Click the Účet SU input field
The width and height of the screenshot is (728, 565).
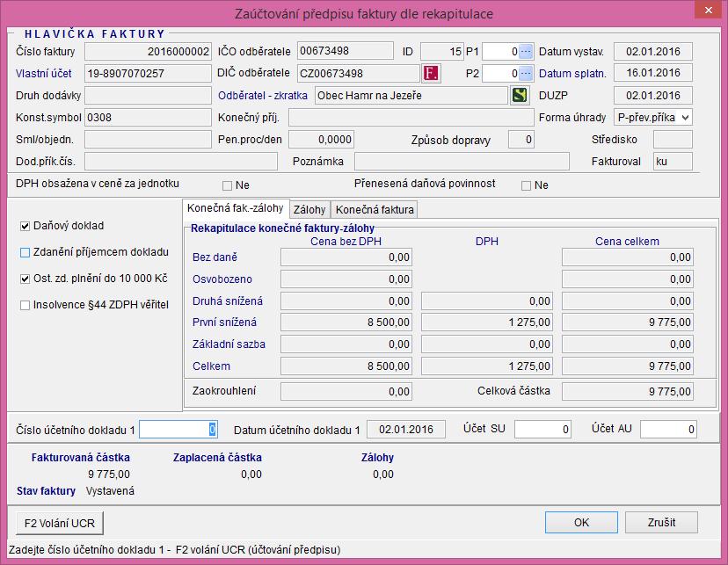542,429
